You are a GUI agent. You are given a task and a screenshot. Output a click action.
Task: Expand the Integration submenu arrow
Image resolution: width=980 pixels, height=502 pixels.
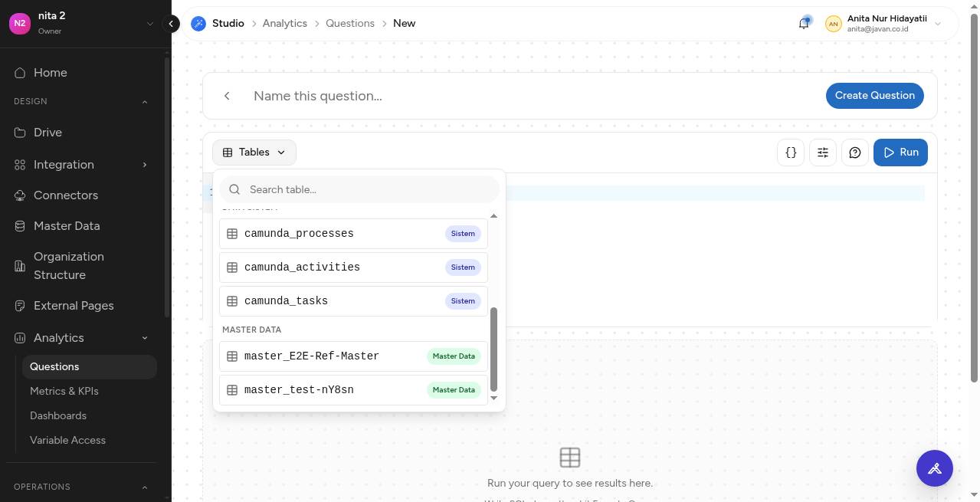pyautogui.click(x=145, y=165)
